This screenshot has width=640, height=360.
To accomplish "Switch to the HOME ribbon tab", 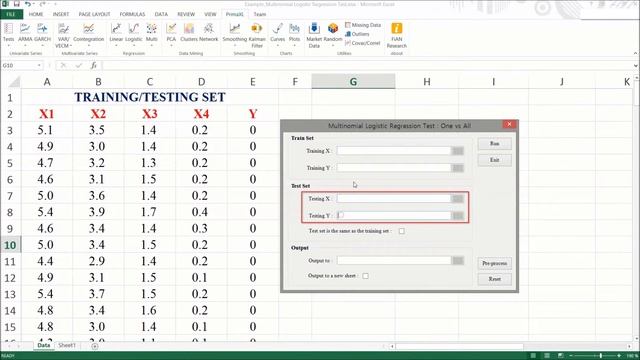I will pyautogui.click(x=36, y=14).
